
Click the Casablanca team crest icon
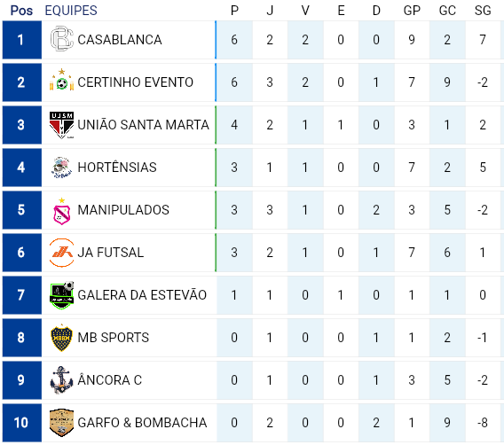pos(62,39)
